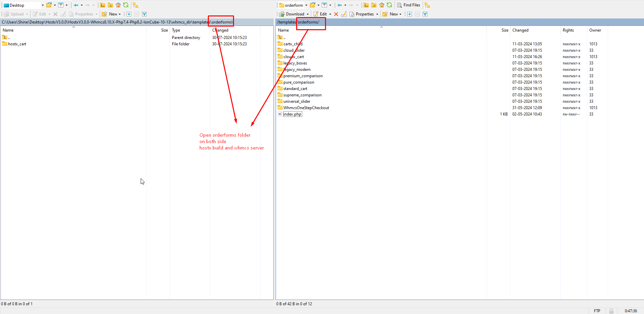Click the remote Select Files plus icon
The width and height of the screenshot is (644, 314).
tap(410, 14)
